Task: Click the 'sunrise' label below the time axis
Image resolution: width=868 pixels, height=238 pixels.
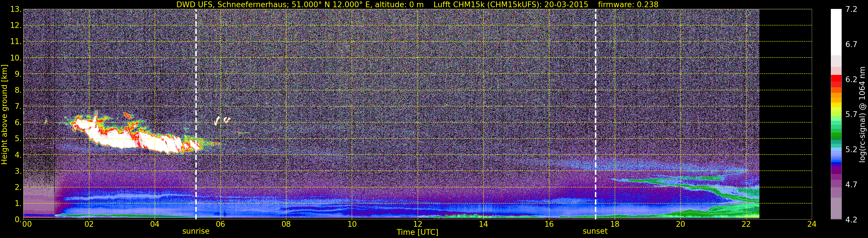Action: [196, 231]
